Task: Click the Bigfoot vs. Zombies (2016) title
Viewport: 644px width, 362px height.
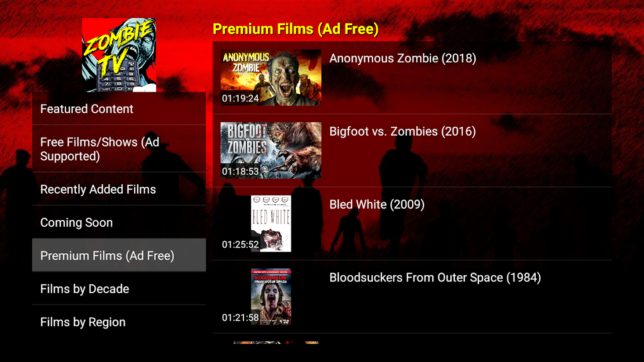Action: [x=403, y=131]
